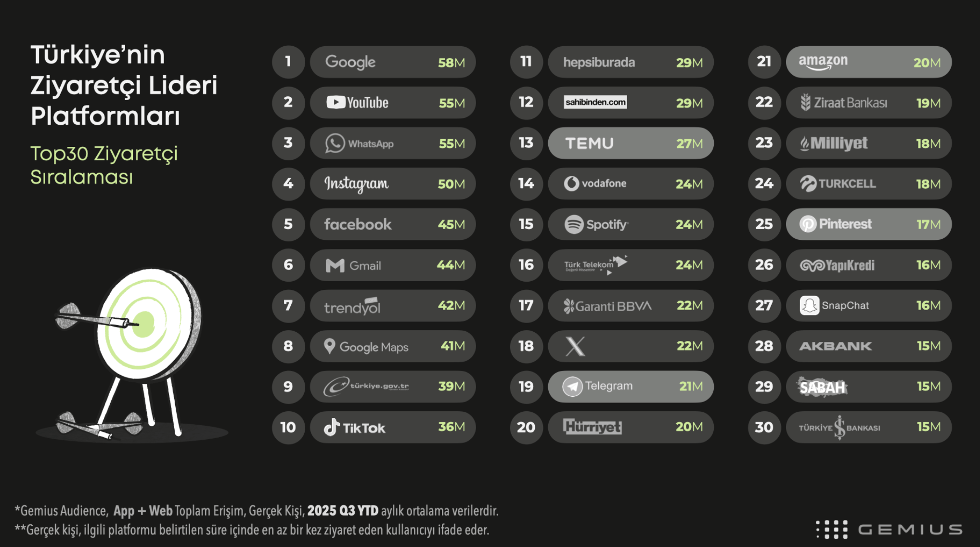
Task: Click the TikTok note icon
Action: [332, 427]
